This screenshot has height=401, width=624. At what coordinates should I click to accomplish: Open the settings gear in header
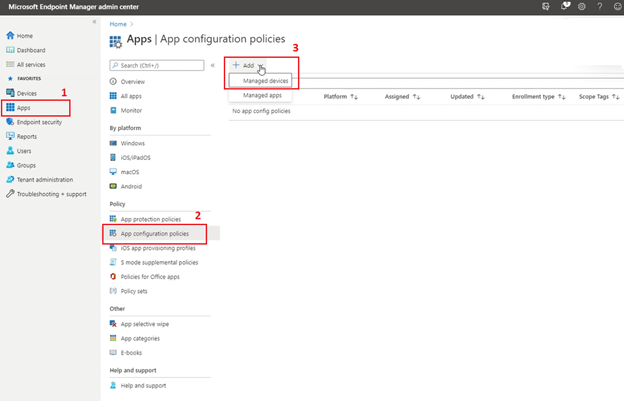pyautogui.click(x=582, y=6)
